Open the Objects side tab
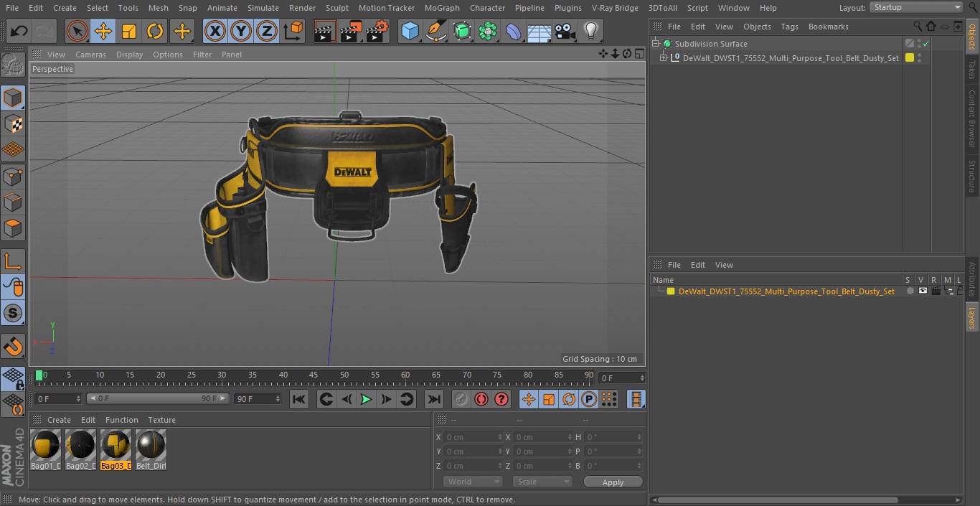This screenshot has height=506, width=980. pos(972,35)
